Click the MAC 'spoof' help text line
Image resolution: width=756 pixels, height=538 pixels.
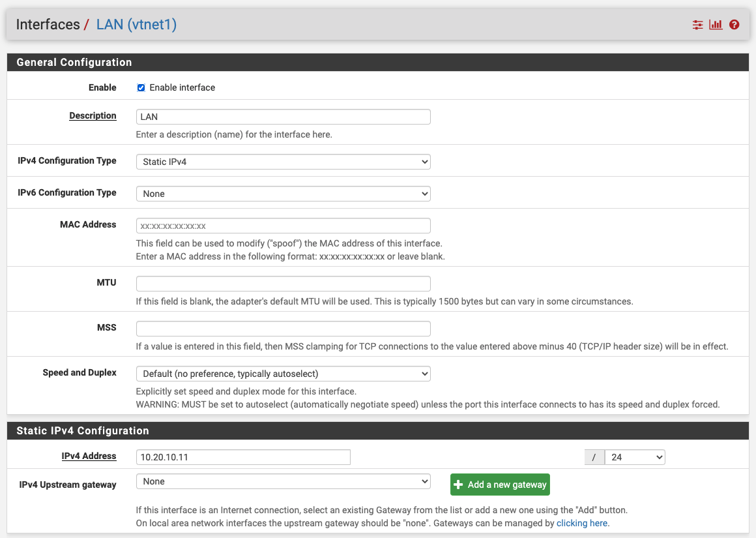pyautogui.click(x=289, y=244)
